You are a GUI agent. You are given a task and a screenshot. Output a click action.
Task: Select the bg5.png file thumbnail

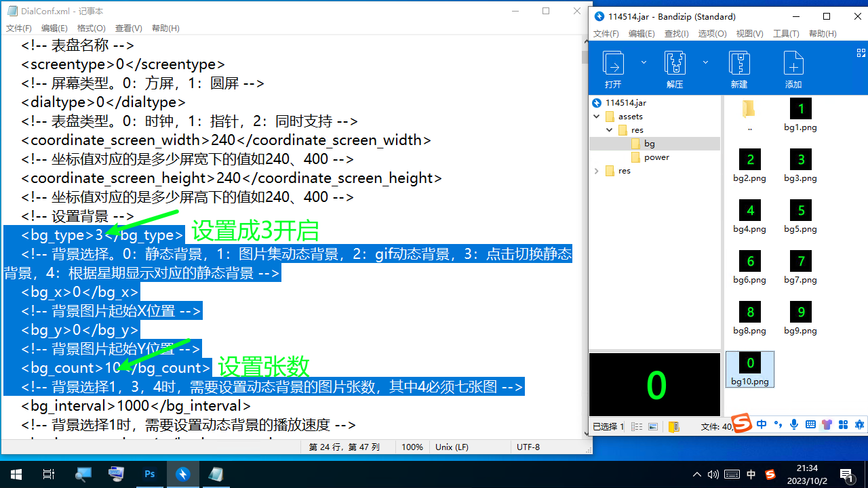tap(800, 217)
